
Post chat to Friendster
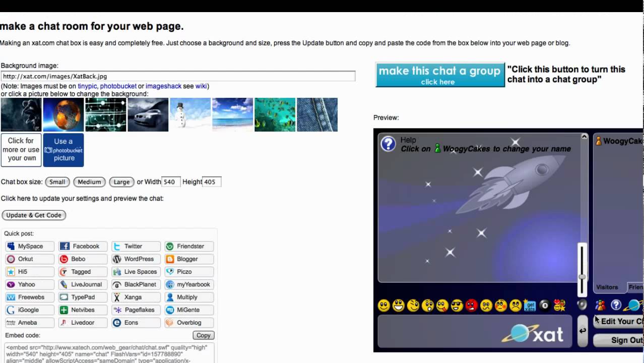coord(189,247)
